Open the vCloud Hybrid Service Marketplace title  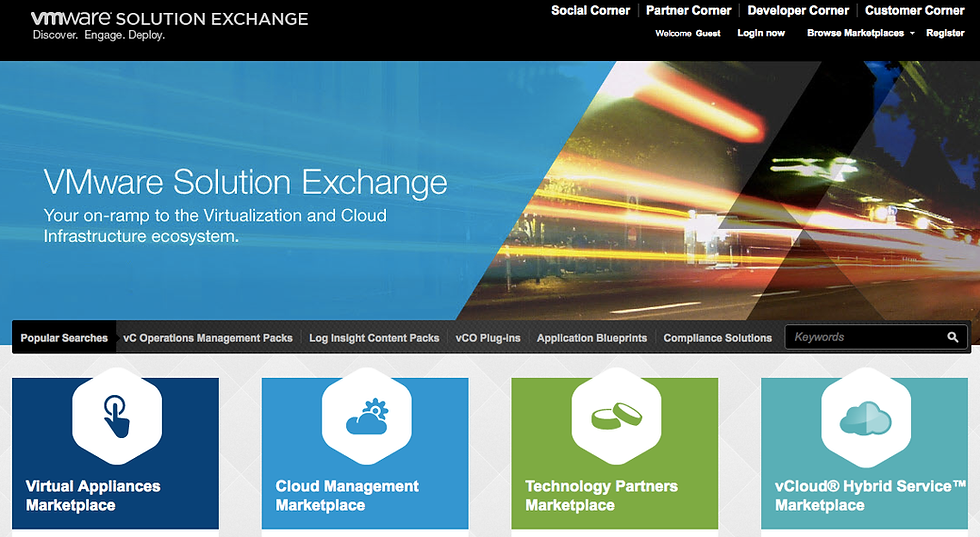coord(870,495)
